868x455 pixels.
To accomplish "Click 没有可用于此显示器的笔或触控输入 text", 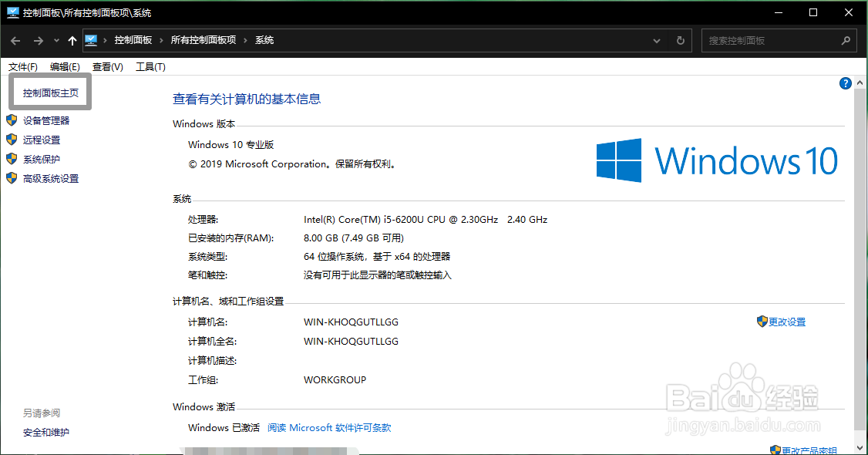I will pos(378,275).
